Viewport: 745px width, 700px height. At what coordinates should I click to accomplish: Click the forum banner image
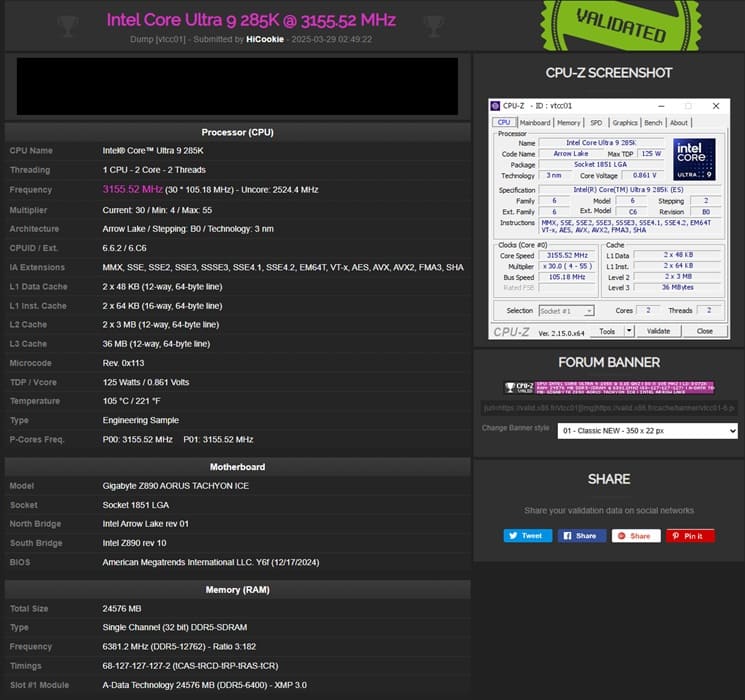(609, 387)
